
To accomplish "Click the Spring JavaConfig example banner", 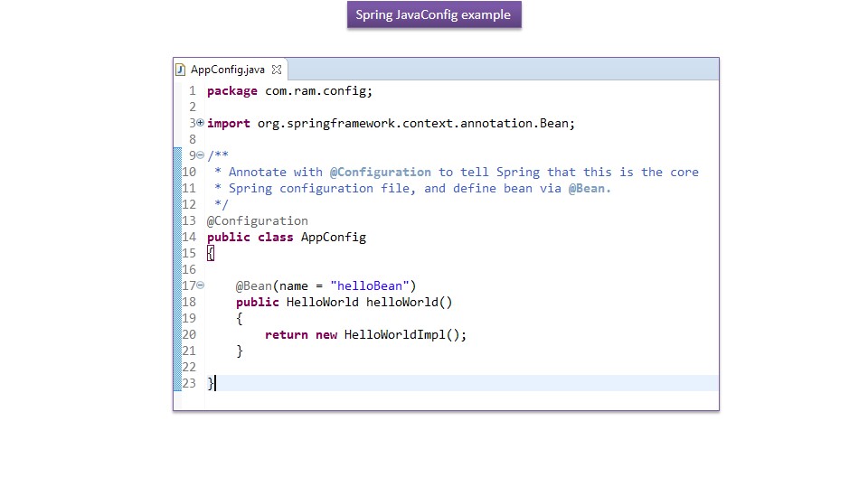I will click(x=434, y=15).
